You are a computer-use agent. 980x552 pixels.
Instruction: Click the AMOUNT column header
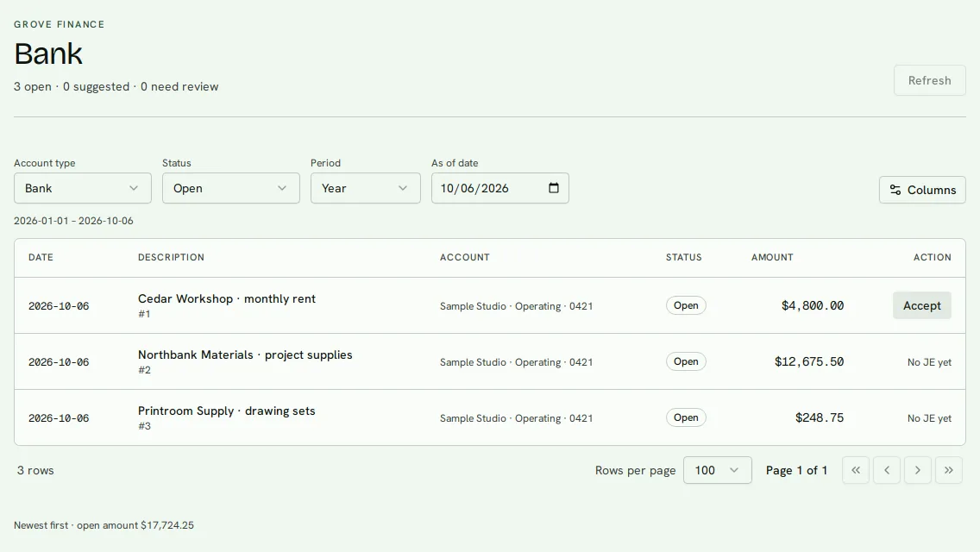[772, 257]
